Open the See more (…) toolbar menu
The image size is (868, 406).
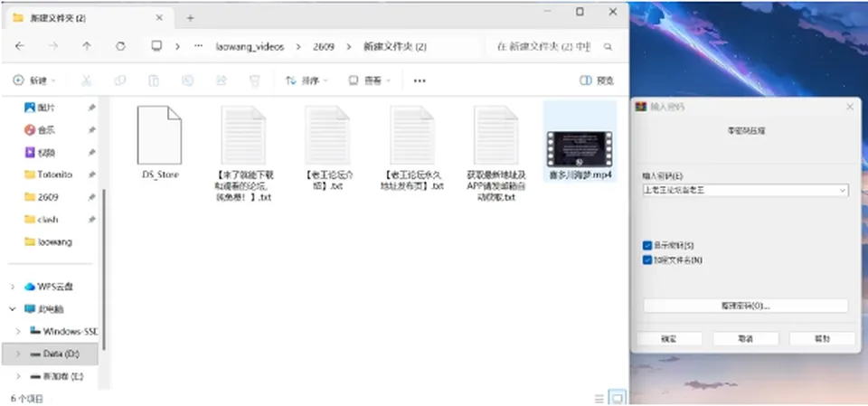420,80
